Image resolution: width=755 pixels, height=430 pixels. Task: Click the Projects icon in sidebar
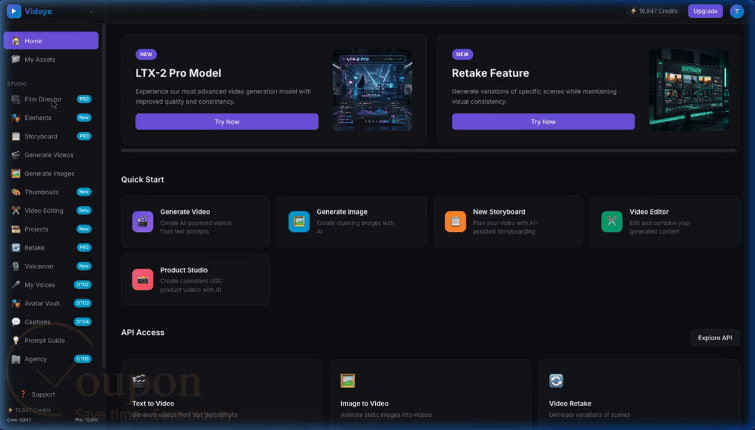[16, 229]
